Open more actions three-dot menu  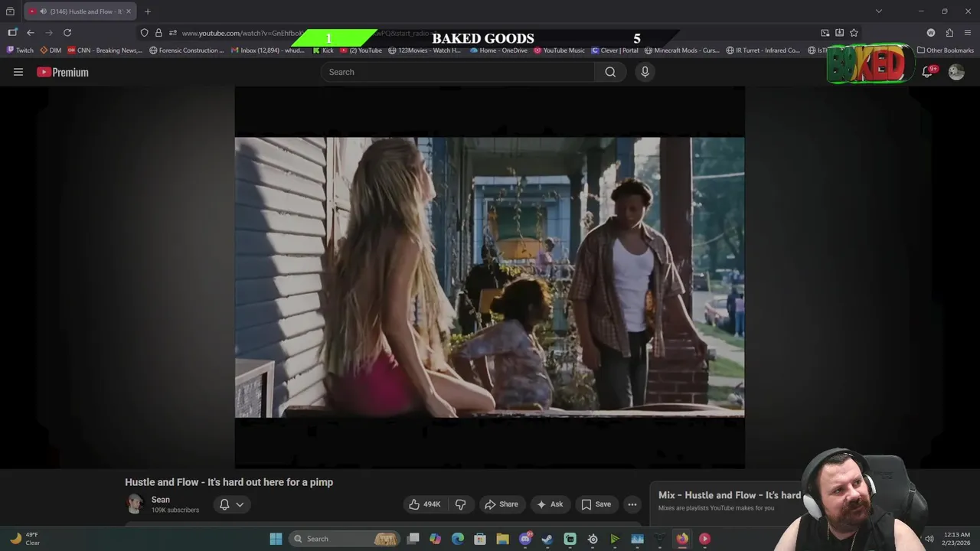tap(632, 504)
